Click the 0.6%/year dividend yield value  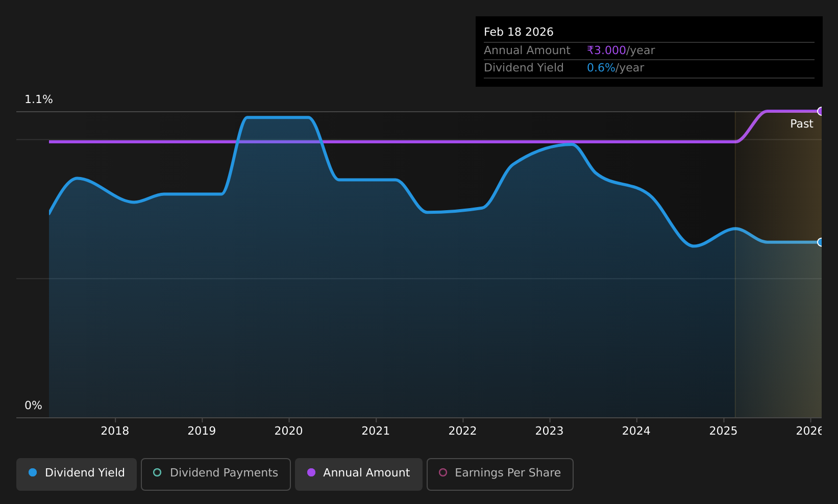tap(615, 68)
